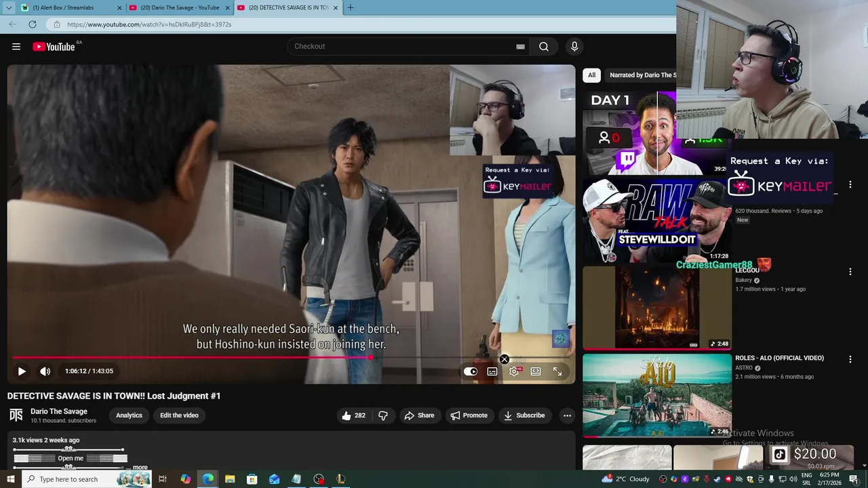This screenshot has height=488, width=868.
Task: Reload the YouTube page
Action: click(x=32, y=24)
